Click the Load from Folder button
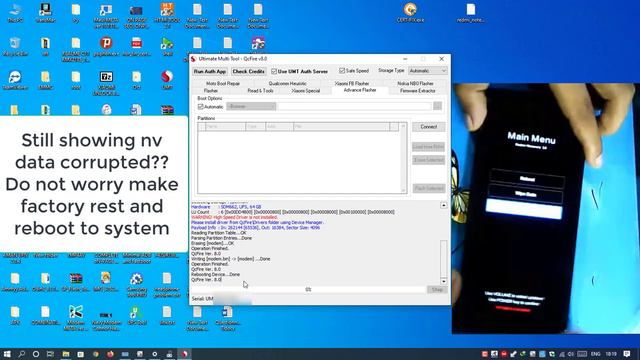The width and height of the screenshot is (640, 360). (429, 147)
